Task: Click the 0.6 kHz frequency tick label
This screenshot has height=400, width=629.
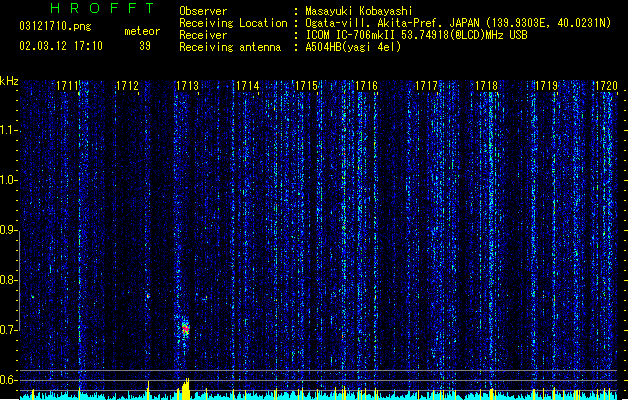Action: point(8,380)
